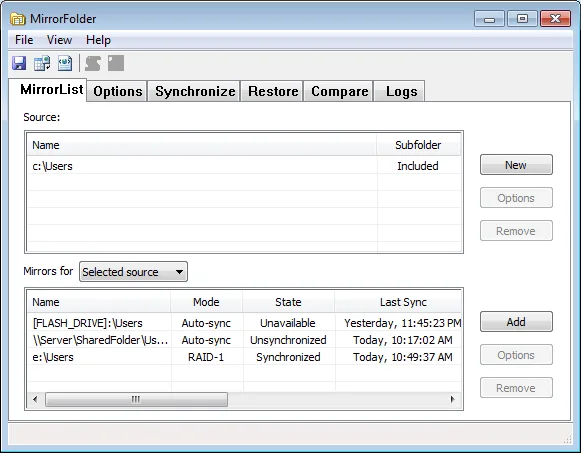
Task: Open the Help menu
Action: tap(98, 40)
